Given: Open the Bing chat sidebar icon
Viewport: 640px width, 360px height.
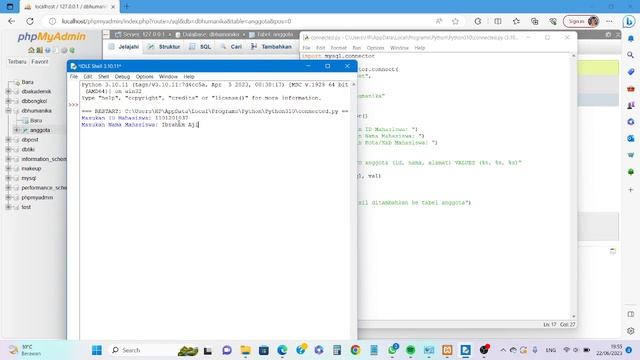Looking at the screenshot, I should (629, 21).
